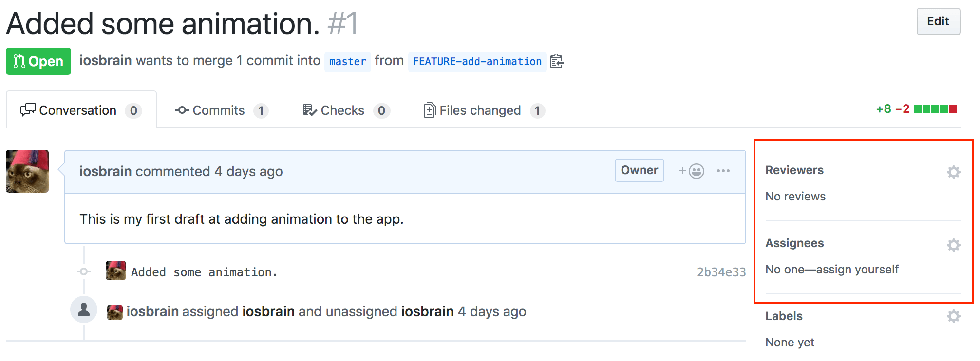
Task: Open the Assignees gear settings
Action: [x=953, y=245]
